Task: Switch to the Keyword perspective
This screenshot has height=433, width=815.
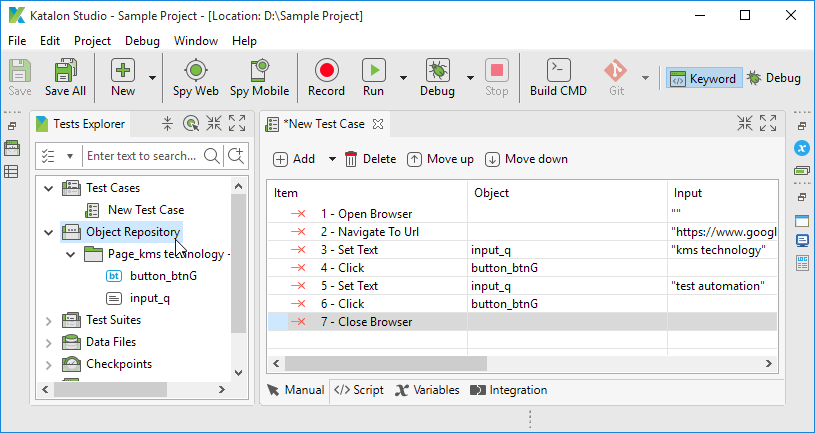Action: tap(704, 78)
